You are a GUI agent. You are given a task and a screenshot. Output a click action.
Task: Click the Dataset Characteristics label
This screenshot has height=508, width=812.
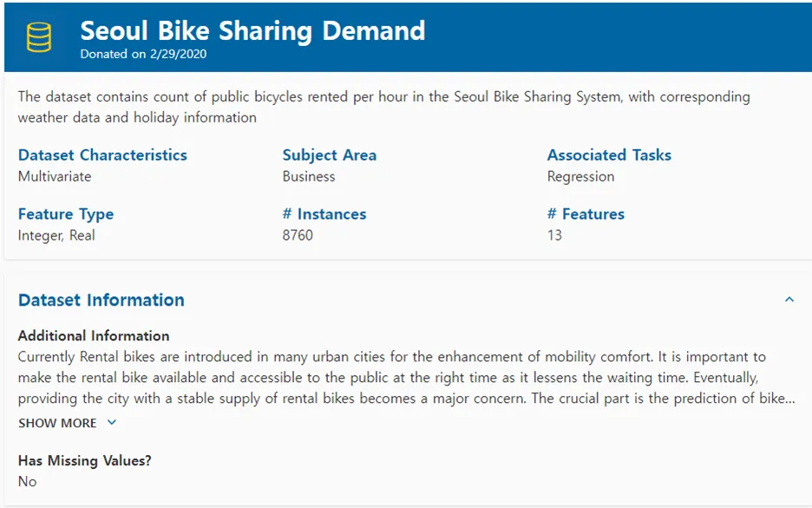coord(102,155)
